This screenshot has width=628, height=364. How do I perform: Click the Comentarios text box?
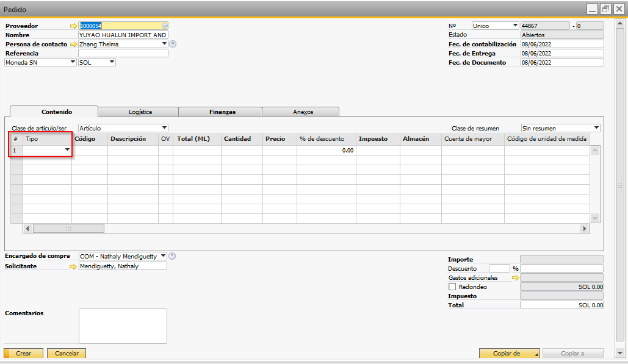(x=123, y=326)
